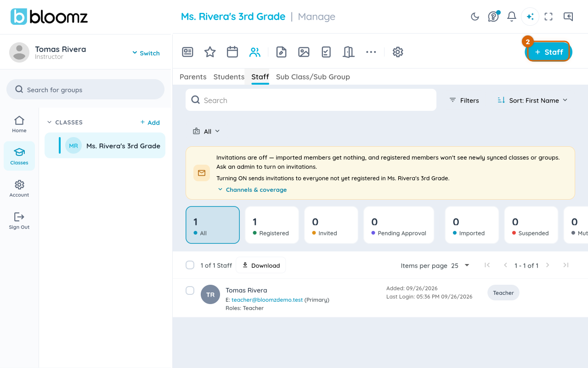Select the members (people) toolbar icon
This screenshot has height=368, width=588.
click(255, 52)
